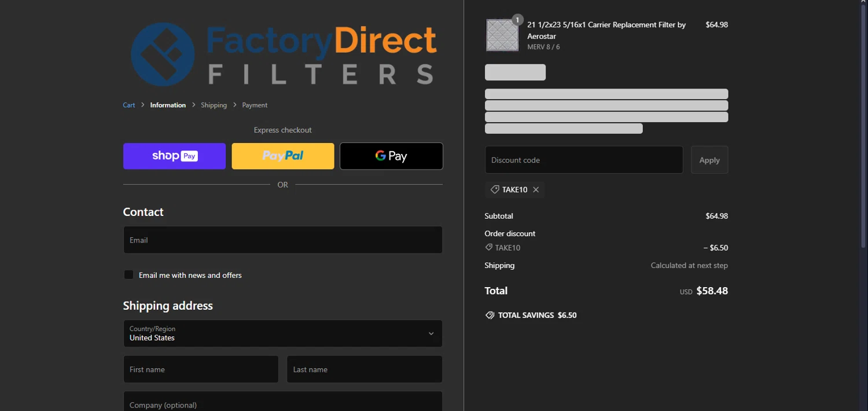Screen dimensions: 868x411
Task: Click the Subtotal label
Action: (x=499, y=216)
